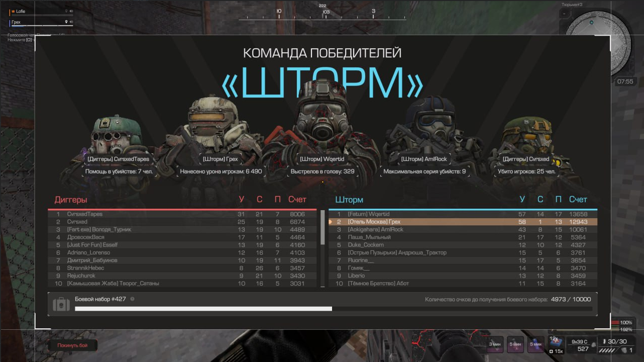The height and width of the screenshot is (362, 644).
Task: Sort Шторм table by У column
Action: click(522, 200)
